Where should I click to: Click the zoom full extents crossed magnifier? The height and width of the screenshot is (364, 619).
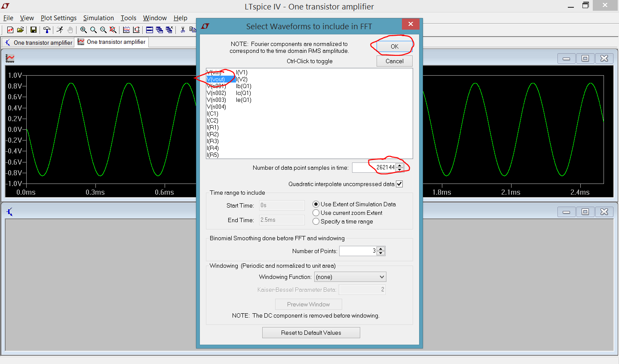click(113, 30)
